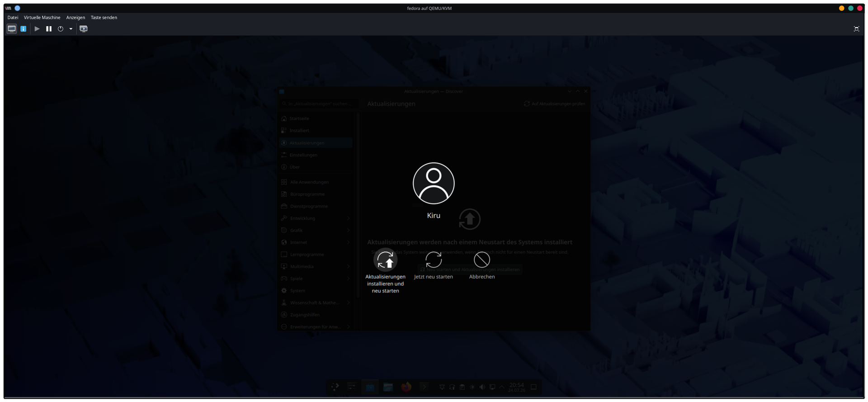This screenshot has height=402, width=868.
Task: Show virtual hardware details (info icon)
Action: 24,28
